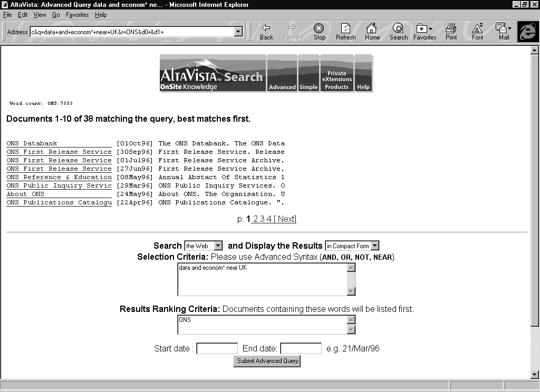
Task: Open the ONS Public Inquiry Servic link
Action: click(59, 185)
